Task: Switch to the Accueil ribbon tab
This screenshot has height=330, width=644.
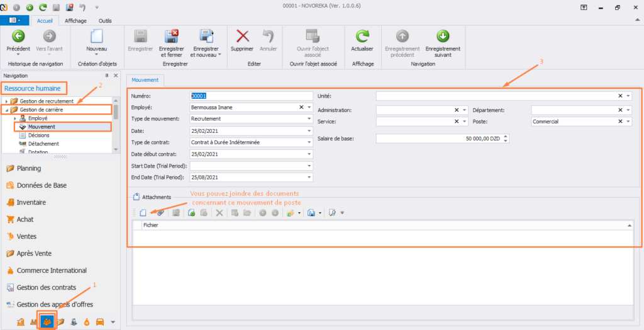Action: 45,21
